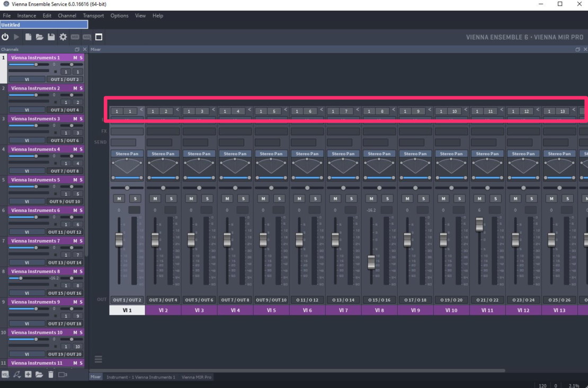This screenshot has width=588, height=388.
Task: Create a new project with page icon
Action: point(28,37)
